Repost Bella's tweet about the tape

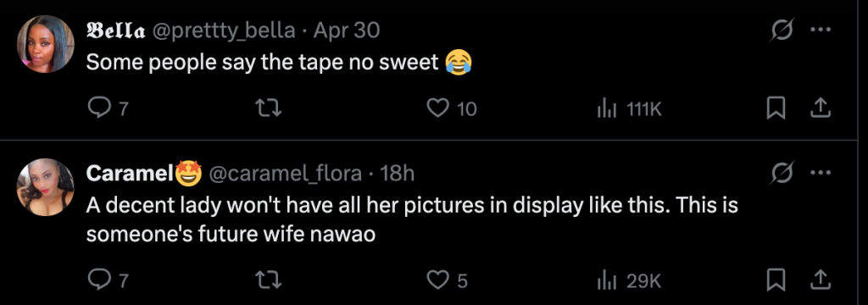[271, 109]
